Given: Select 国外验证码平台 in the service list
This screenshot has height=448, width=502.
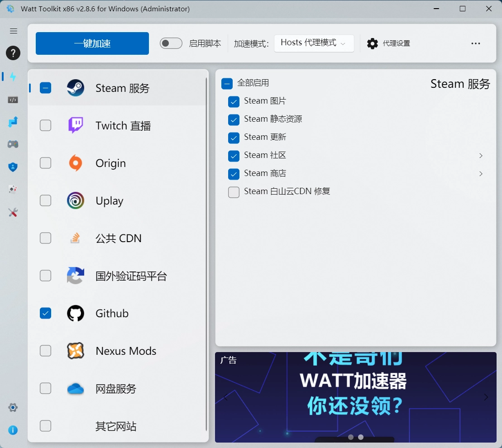Looking at the screenshot, I should pos(117,276).
